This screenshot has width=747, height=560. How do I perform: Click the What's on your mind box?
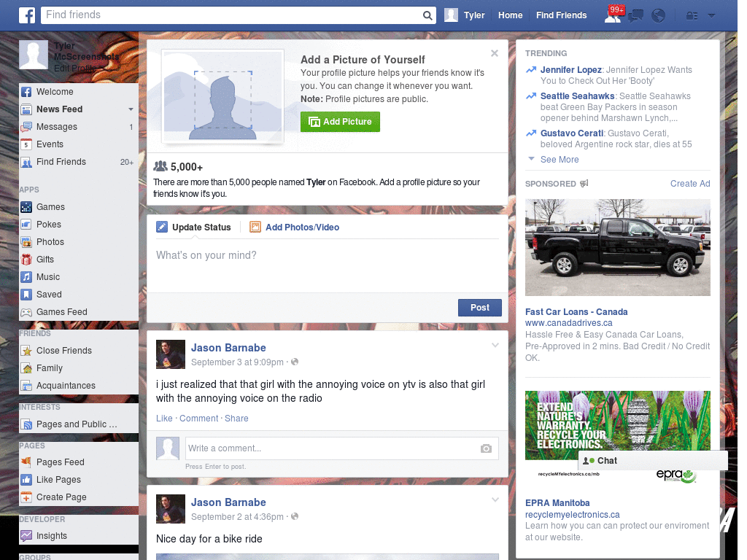328,267
